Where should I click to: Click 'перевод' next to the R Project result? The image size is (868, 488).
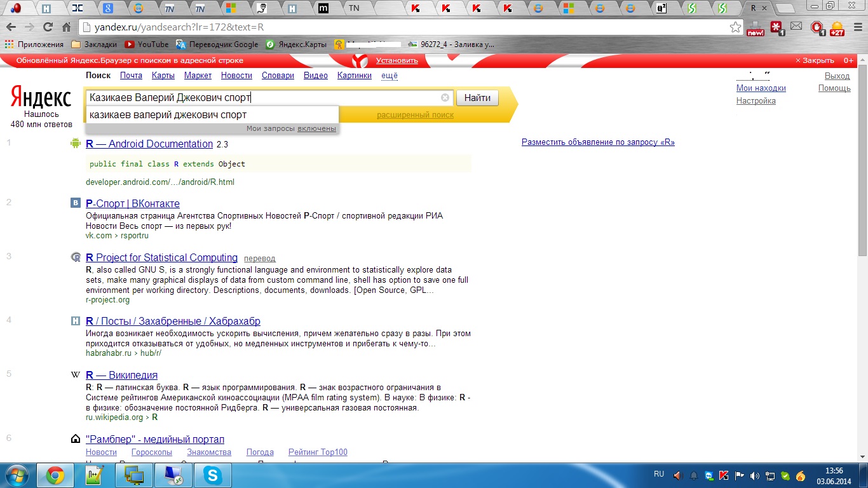click(260, 259)
